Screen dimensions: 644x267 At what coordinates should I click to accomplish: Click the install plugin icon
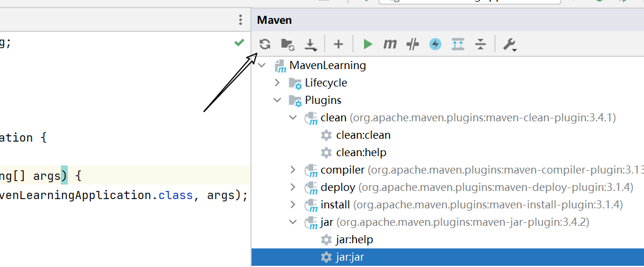[311, 205]
